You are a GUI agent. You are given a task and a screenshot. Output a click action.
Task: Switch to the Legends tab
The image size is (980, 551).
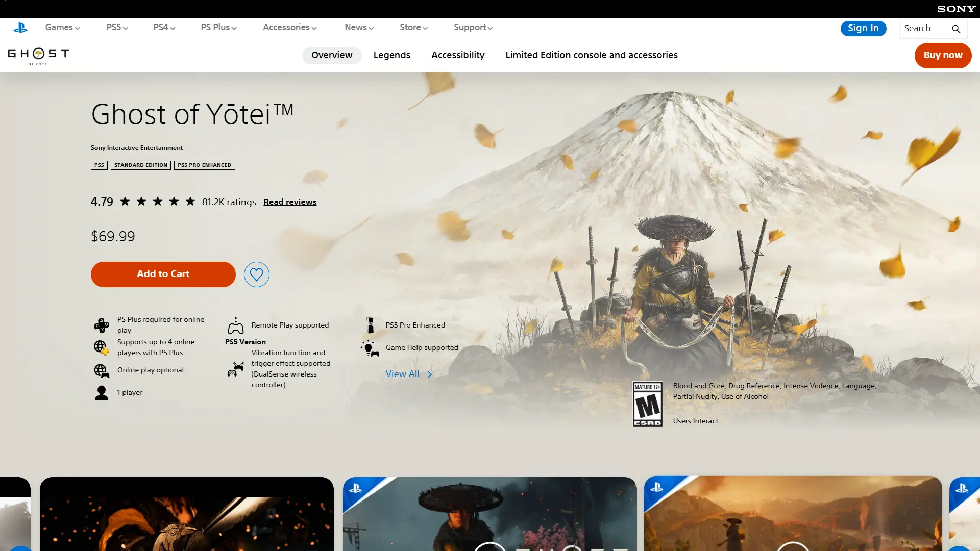coord(391,55)
